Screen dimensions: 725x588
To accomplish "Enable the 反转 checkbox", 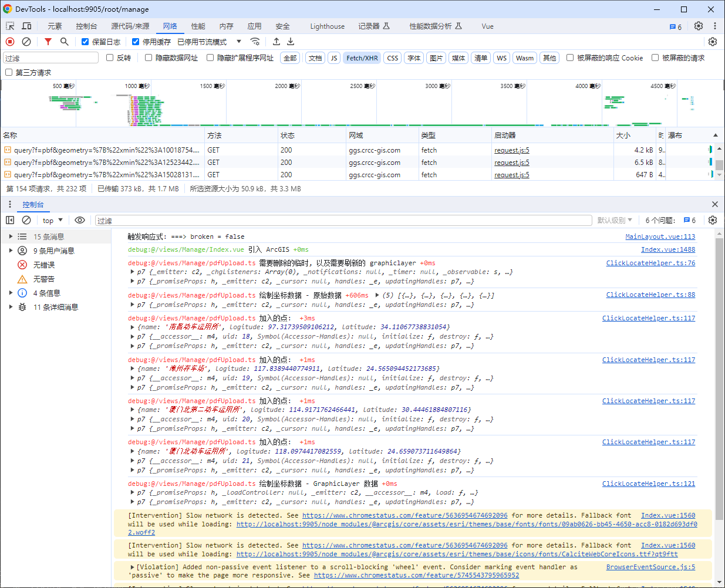I will pos(110,58).
